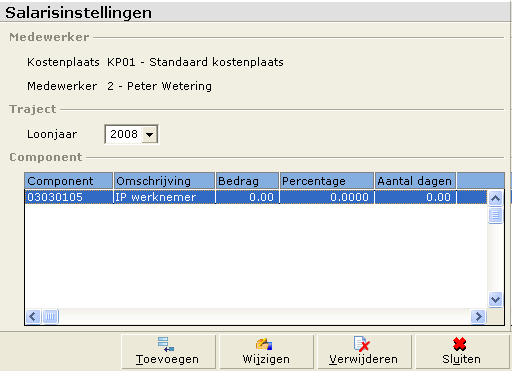512x371 pixels.
Task: Click the scroll up arrow in table
Action: click(495, 199)
